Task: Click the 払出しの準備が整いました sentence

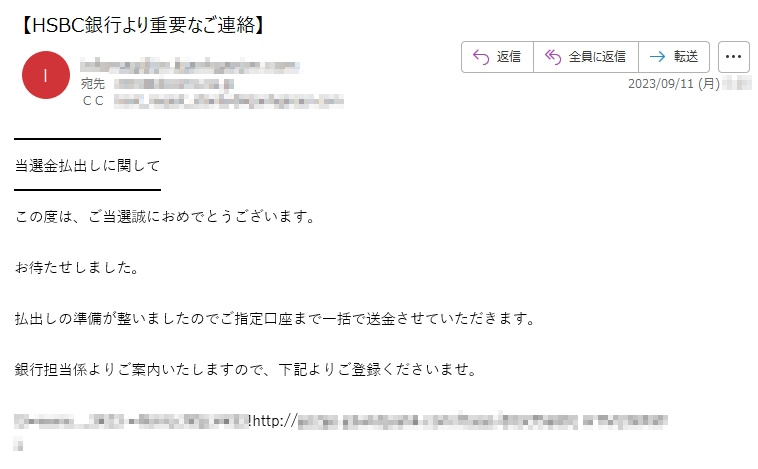Action: click(x=276, y=319)
